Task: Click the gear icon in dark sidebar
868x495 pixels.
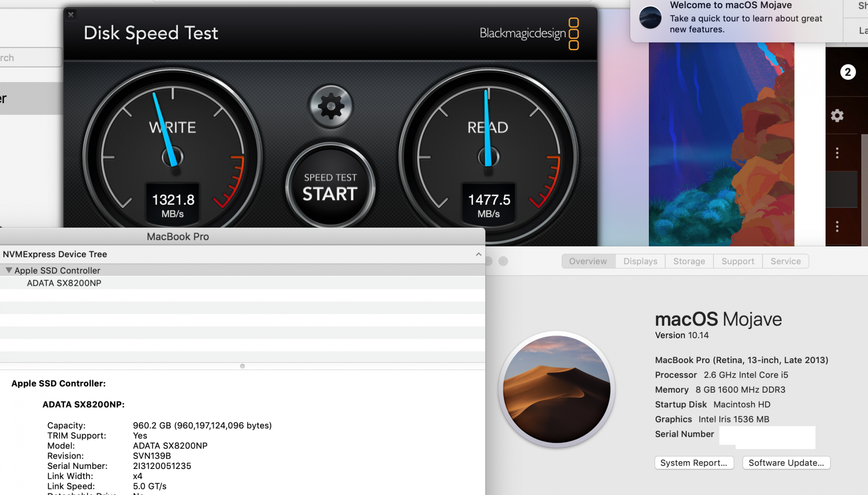Action: click(x=837, y=116)
